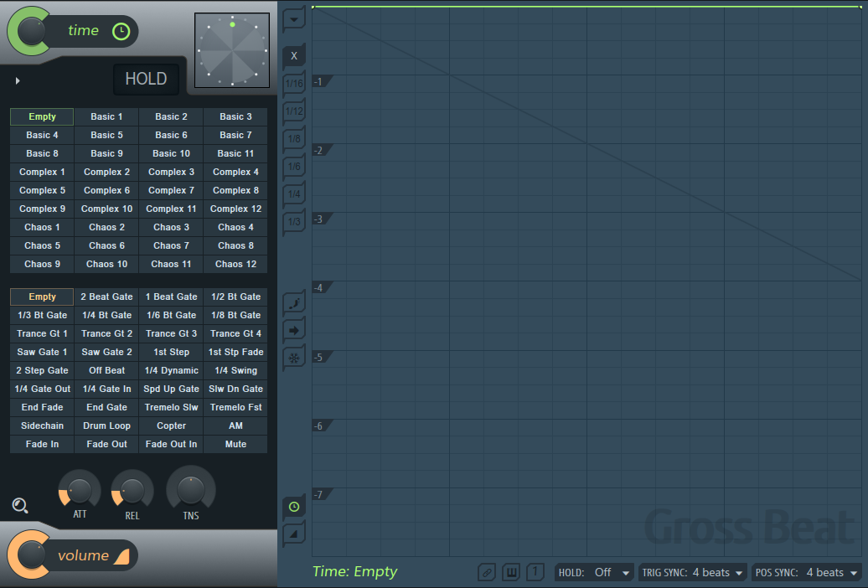Click the right arrow icon

coord(294,331)
